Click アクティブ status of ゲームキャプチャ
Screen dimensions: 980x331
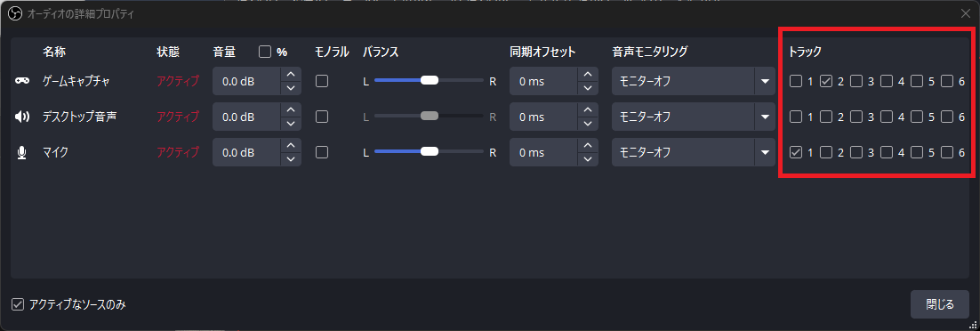pos(178,81)
